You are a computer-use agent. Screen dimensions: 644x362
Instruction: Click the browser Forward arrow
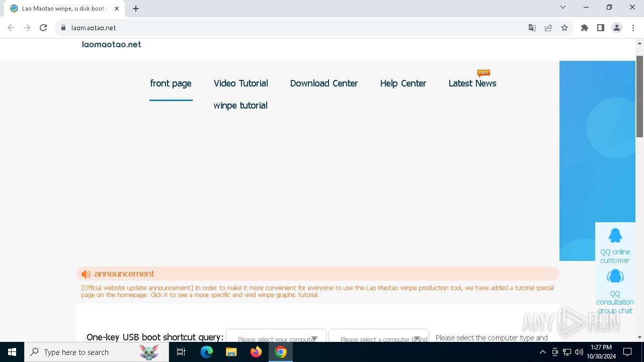27,28
